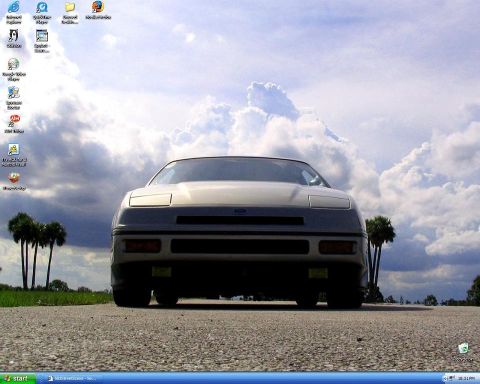Expand hidden system tray icons
Screen dimensions: 480x384
445,379
